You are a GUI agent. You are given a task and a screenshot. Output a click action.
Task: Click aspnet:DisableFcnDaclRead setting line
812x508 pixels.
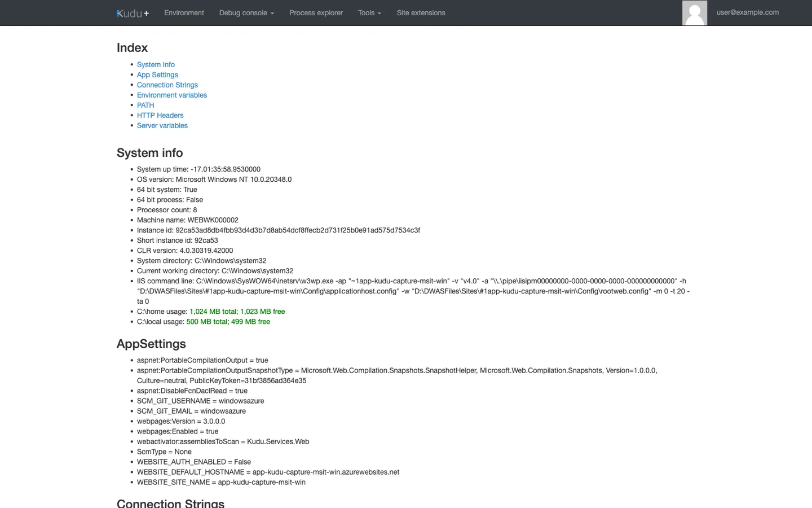pyautogui.click(x=192, y=391)
